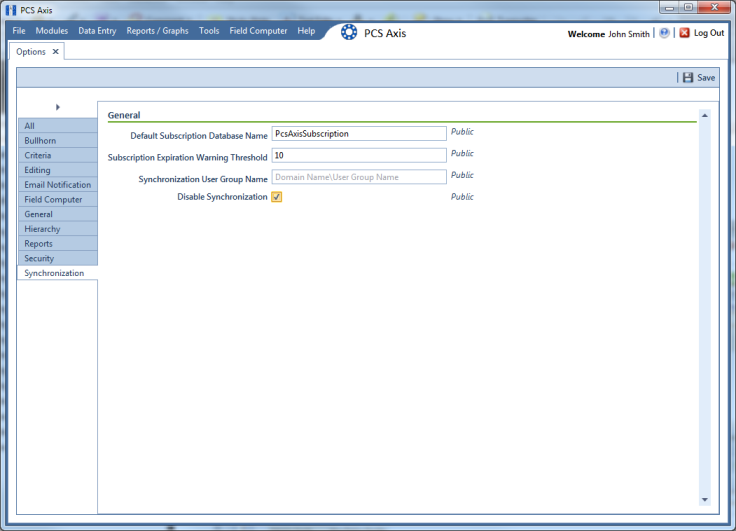Select the Hierarchy category
736x531 pixels.
[x=58, y=229]
